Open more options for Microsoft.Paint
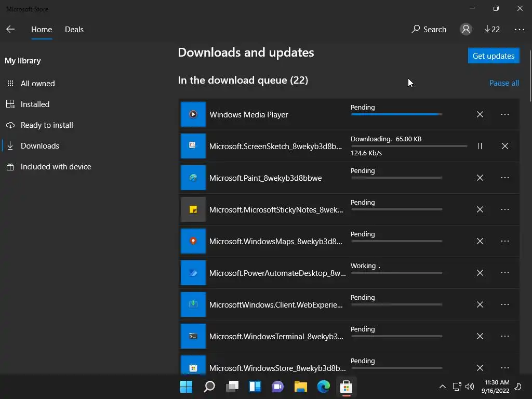 click(x=505, y=178)
